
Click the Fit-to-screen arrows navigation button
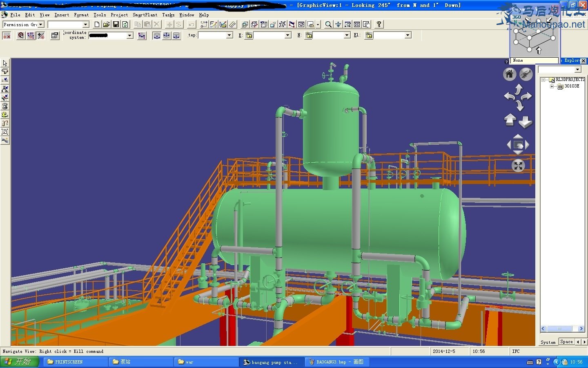(x=518, y=166)
